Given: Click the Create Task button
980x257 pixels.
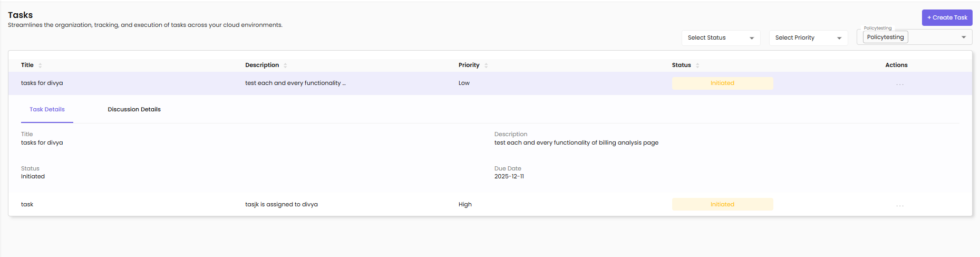Looking at the screenshot, I should coord(947,17).
